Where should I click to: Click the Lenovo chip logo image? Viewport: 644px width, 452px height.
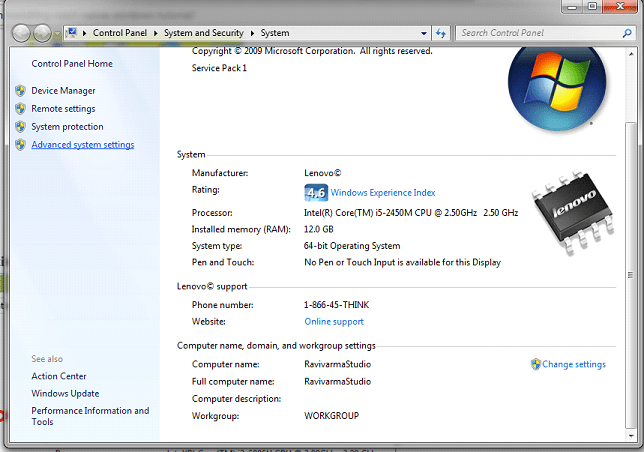573,212
